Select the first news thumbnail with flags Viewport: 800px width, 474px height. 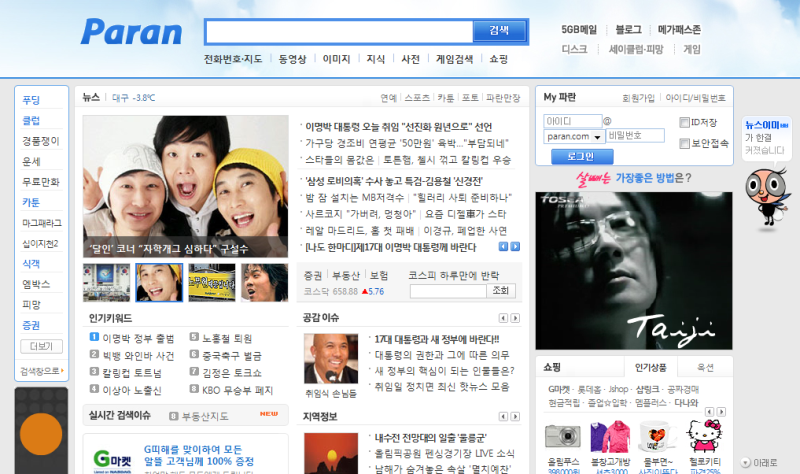tap(107, 283)
